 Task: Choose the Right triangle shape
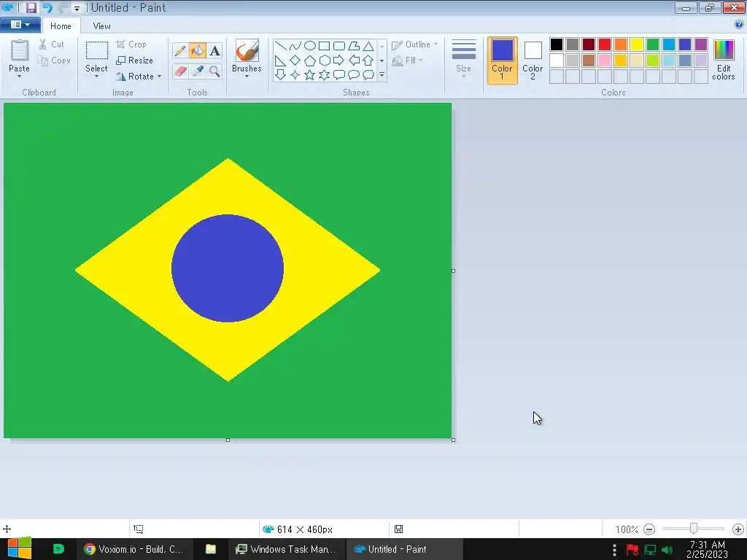[281, 61]
